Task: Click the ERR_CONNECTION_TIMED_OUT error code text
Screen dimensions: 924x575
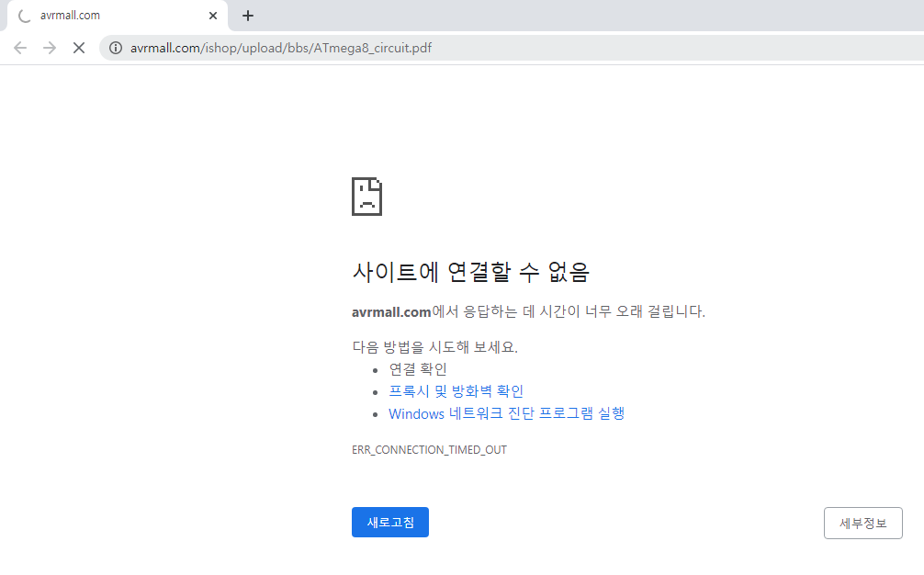Action: [429, 450]
